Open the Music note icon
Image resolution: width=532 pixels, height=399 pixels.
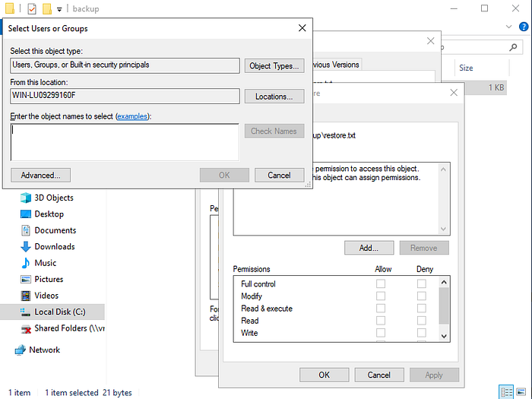click(26, 263)
